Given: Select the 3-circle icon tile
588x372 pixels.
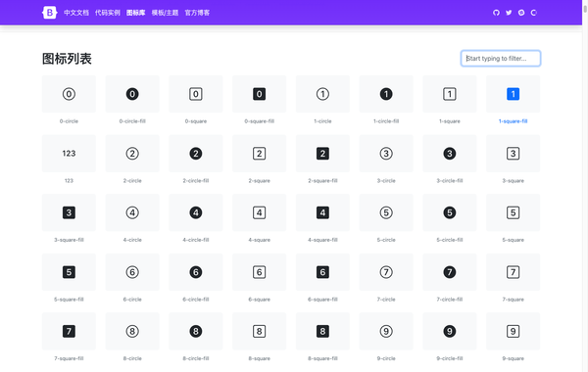Looking at the screenshot, I should tap(386, 154).
